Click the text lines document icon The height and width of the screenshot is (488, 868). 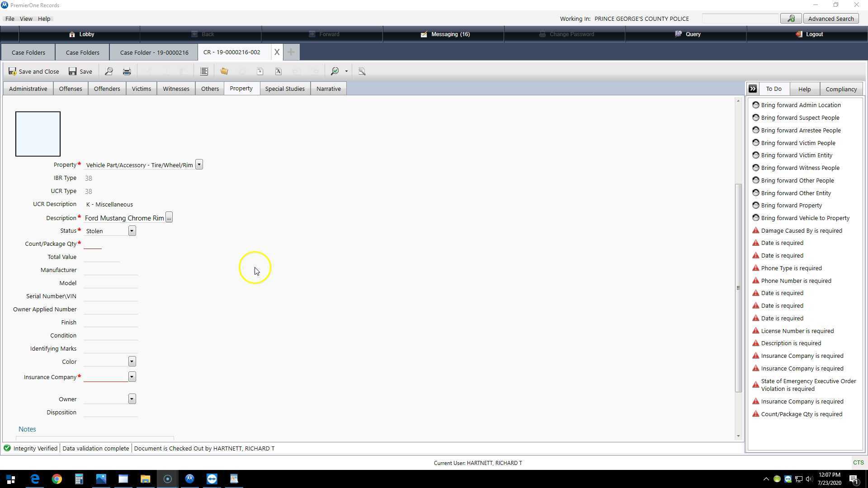pyautogui.click(x=204, y=71)
